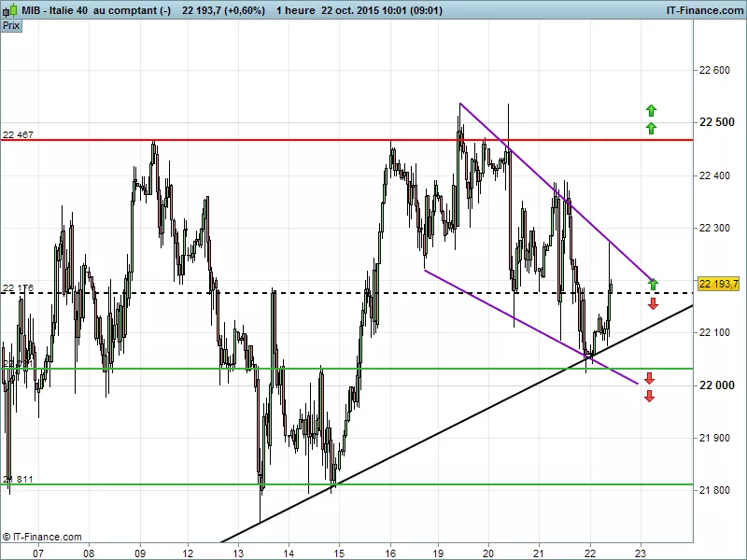Click the 22 600 price axis label
747x560 pixels.
tap(714, 71)
